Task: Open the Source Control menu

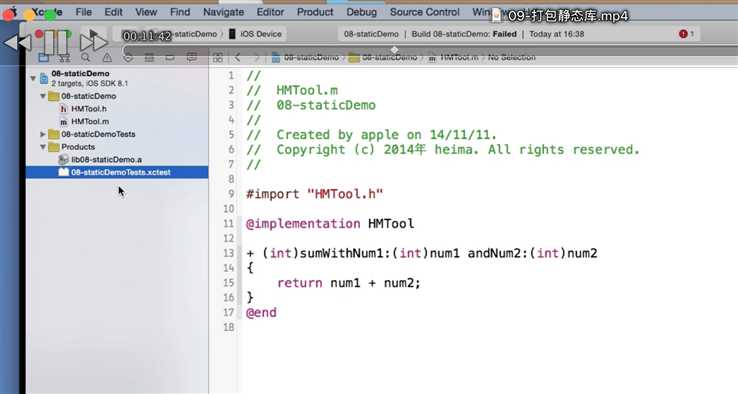Action: coord(425,12)
